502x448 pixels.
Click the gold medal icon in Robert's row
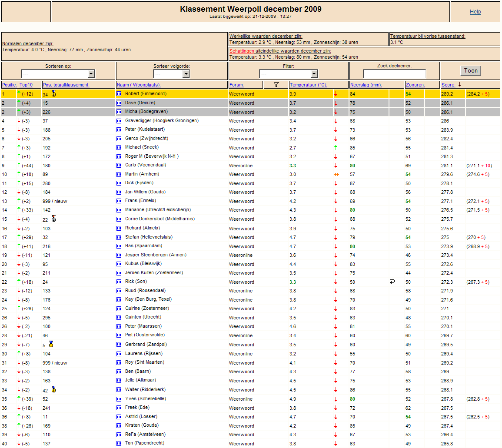tap(53, 93)
